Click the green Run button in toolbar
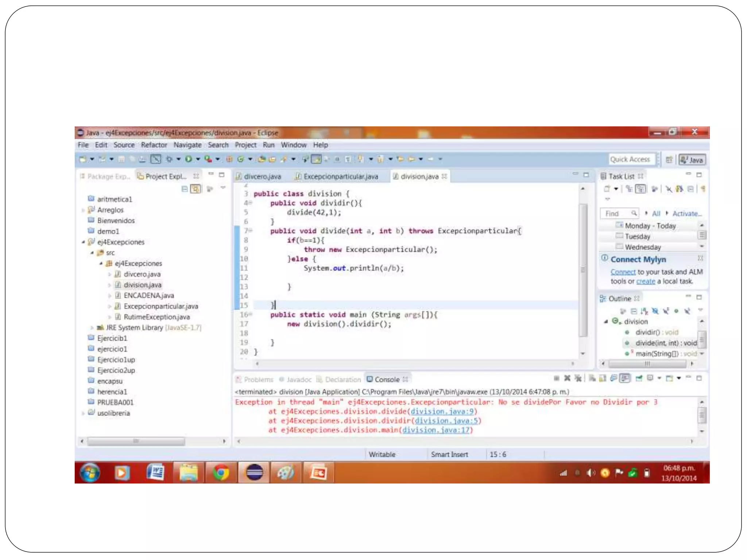Viewport: 747px width, 560px height. tap(189, 159)
